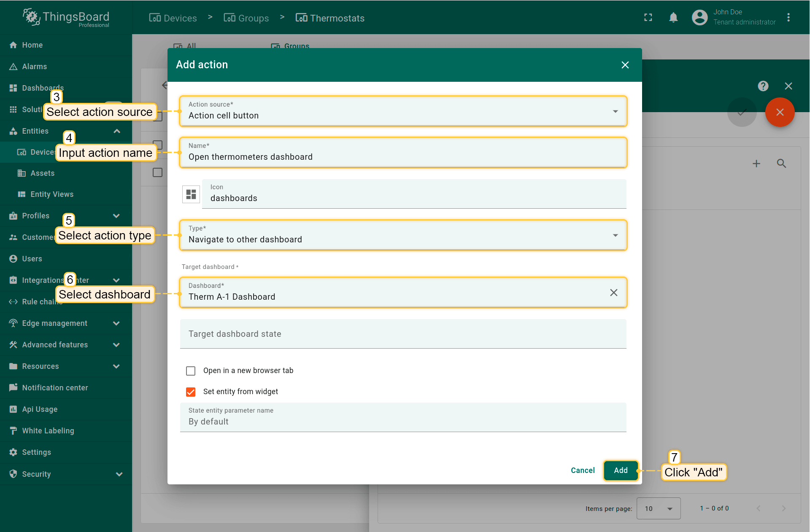Open the action Type dropdown

coord(403,235)
